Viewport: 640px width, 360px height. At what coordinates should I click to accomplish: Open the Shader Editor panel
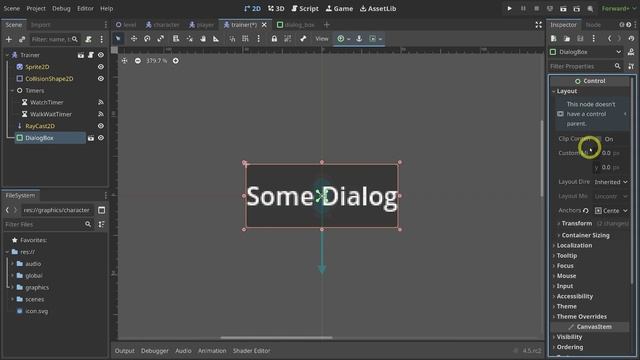click(251, 351)
